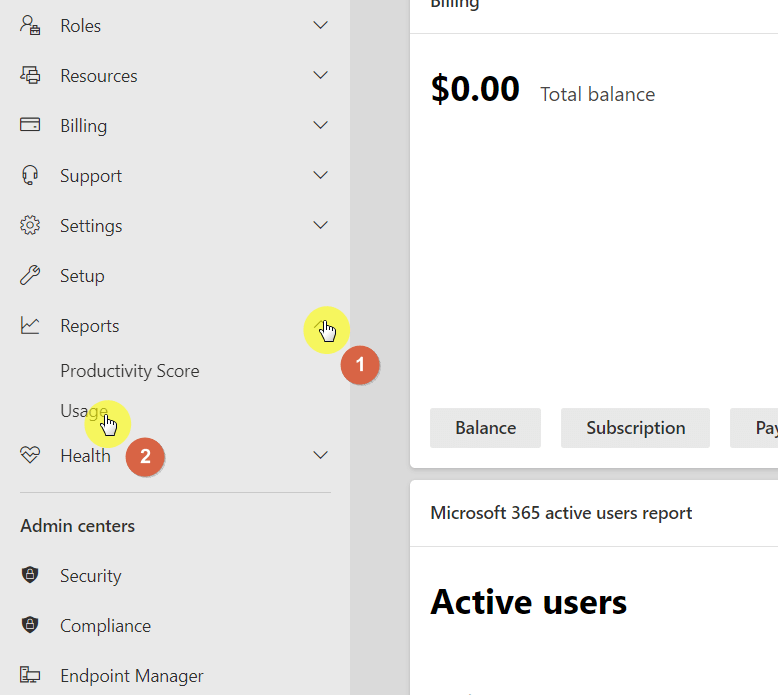The height and width of the screenshot is (695, 778).
Task: Open the Usage report page
Action: click(84, 411)
